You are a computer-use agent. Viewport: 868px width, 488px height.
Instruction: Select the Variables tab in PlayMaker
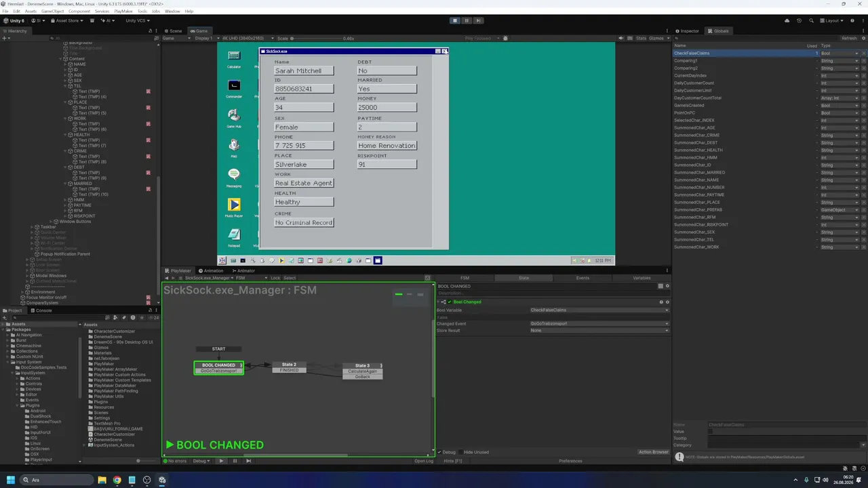[642, 278]
